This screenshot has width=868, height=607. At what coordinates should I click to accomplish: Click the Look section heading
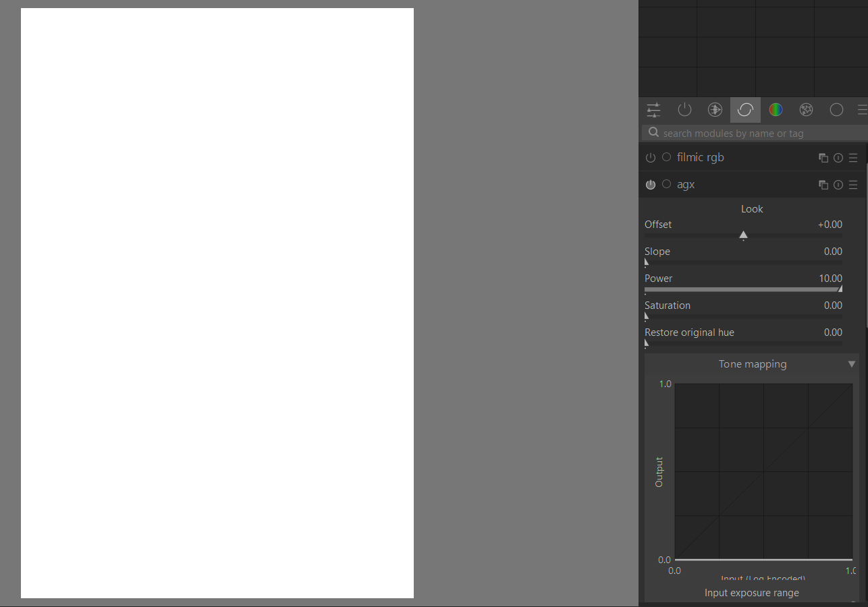(x=752, y=209)
